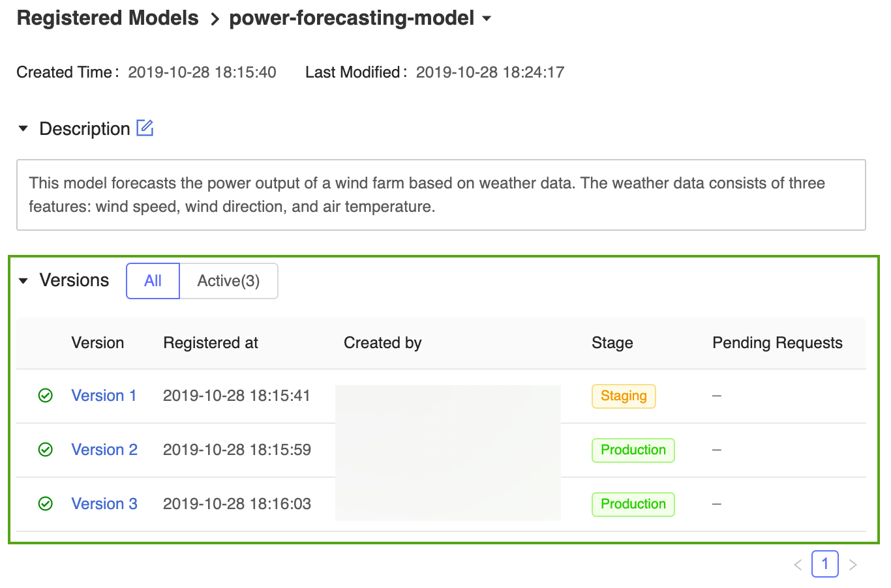Open the Version 2 link
The image size is (891, 588).
104,450
